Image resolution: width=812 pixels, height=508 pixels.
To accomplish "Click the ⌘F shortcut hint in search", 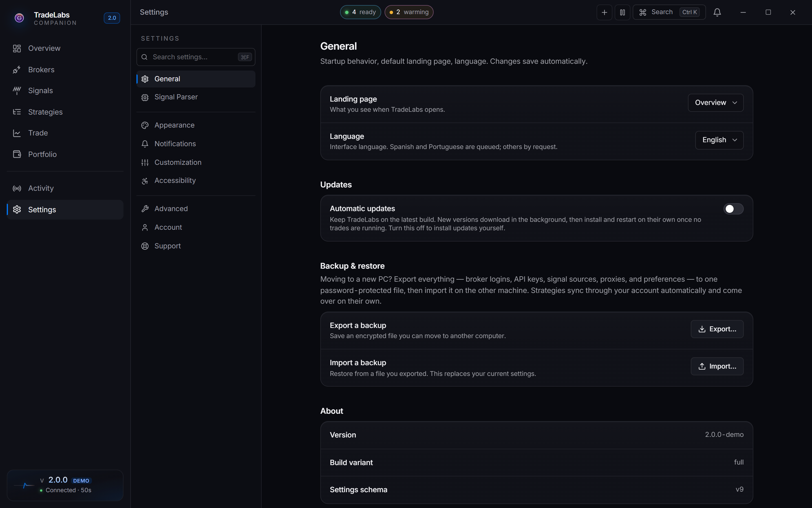I will pyautogui.click(x=245, y=57).
